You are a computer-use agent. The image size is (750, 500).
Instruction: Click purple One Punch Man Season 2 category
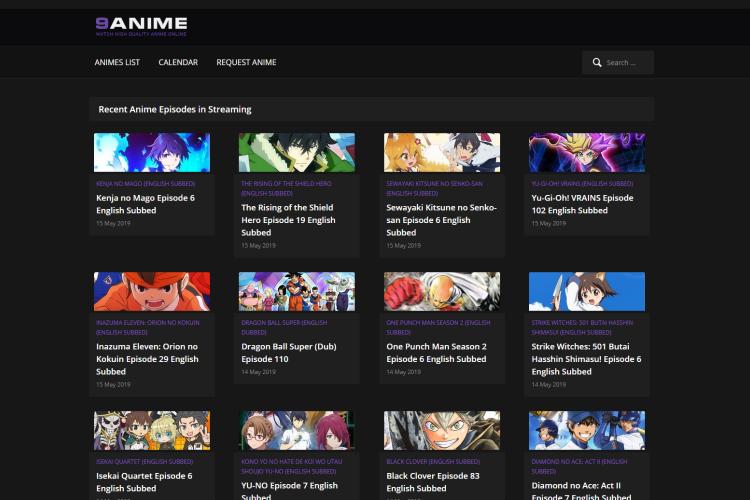pyautogui.click(x=438, y=327)
